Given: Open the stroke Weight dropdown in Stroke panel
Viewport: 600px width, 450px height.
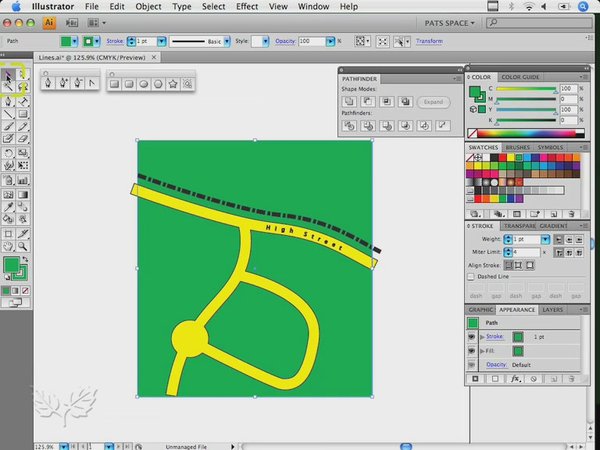Looking at the screenshot, I should point(545,240).
